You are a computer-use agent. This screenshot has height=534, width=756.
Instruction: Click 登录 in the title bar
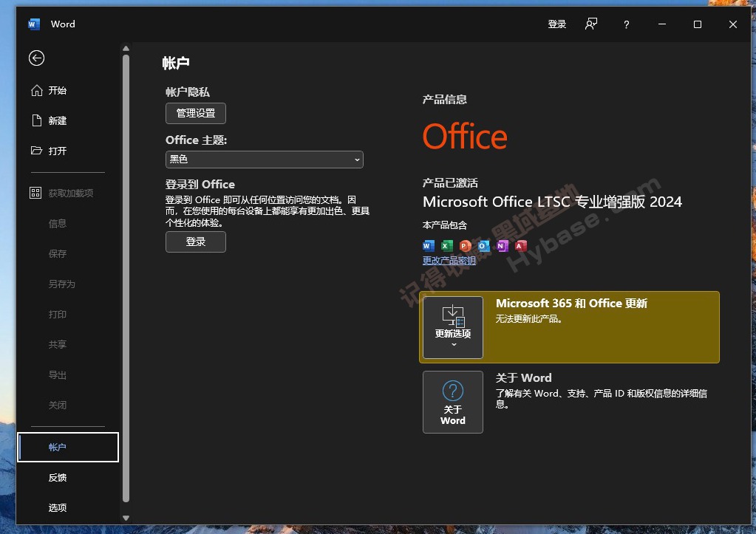point(557,24)
